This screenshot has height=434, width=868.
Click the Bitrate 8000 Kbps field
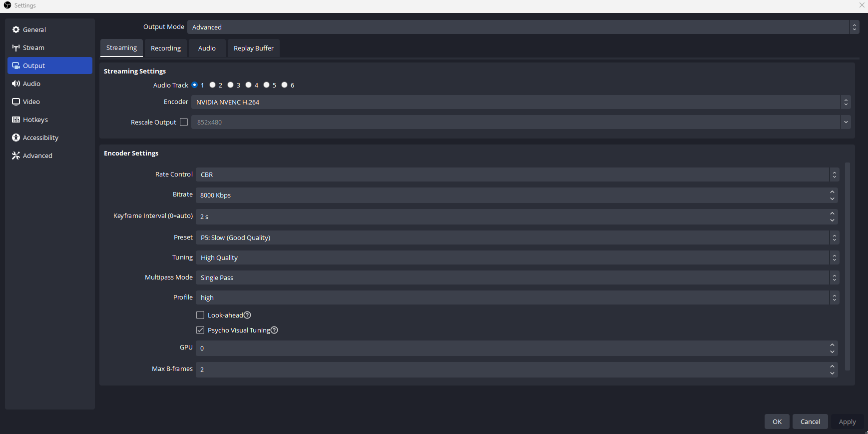[516, 195]
